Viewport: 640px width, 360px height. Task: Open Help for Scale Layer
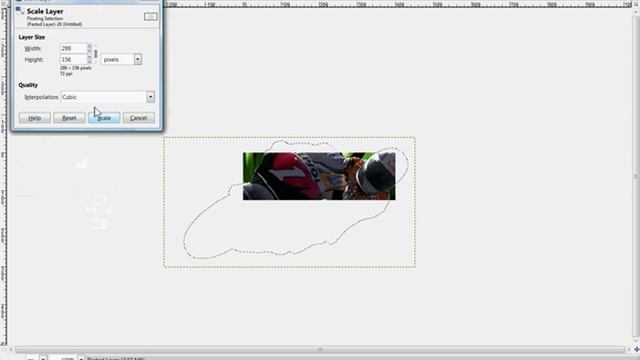(x=35, y=118)
